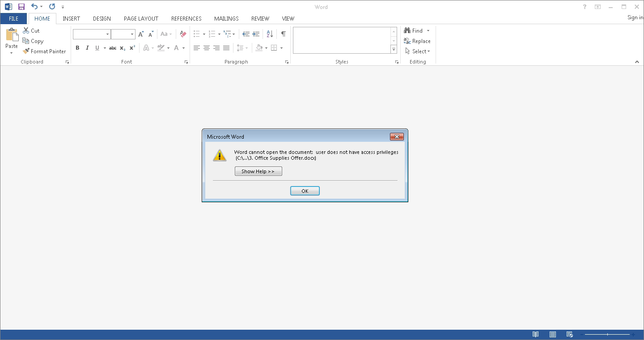The image size is (644, 340).
Task: Switch to the INSERT tab
Action: click(72, 18)
